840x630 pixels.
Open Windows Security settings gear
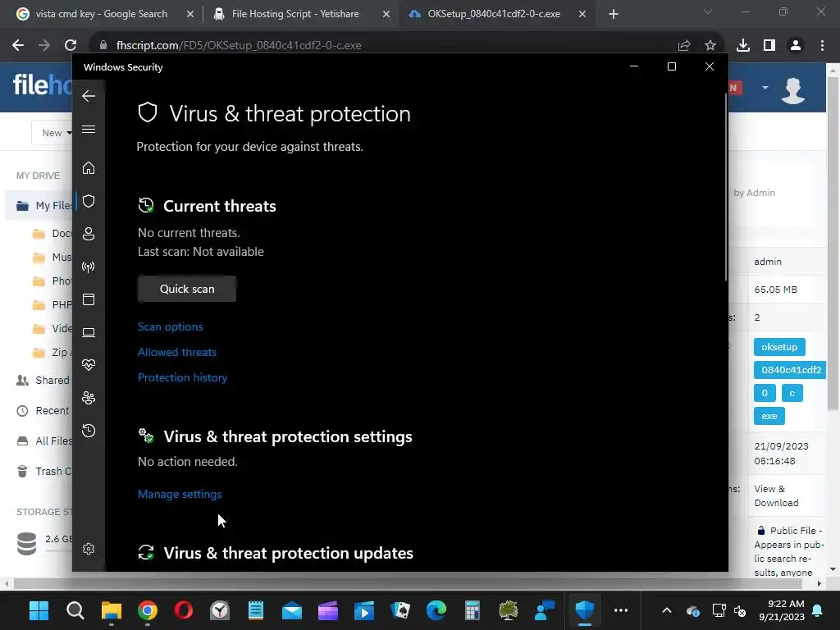[x=89, y=549]
